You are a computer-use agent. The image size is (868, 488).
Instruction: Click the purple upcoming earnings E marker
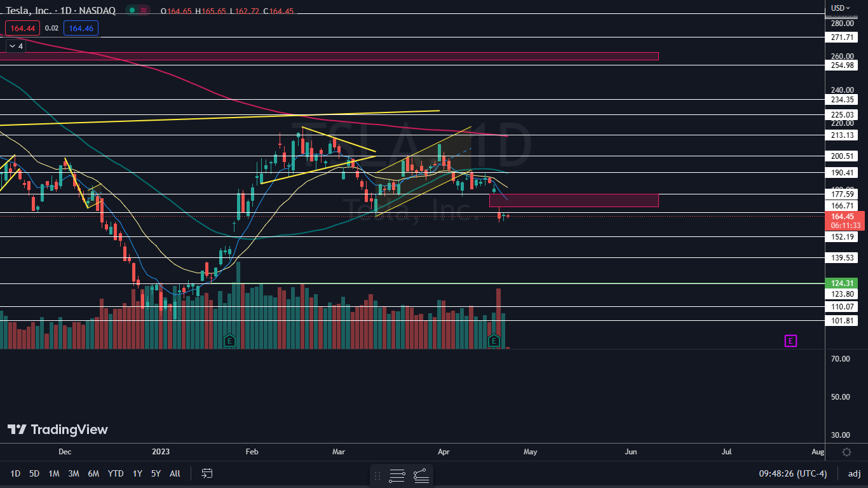790,341
